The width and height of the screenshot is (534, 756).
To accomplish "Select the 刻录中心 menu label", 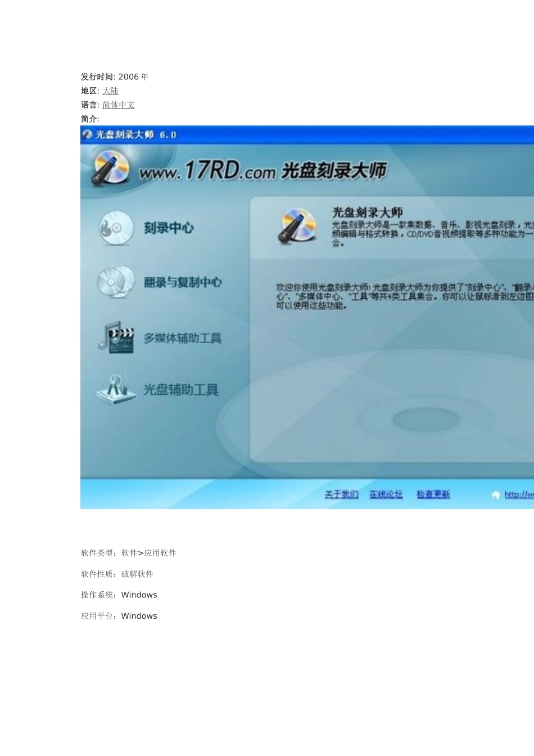I will point(169,228).
